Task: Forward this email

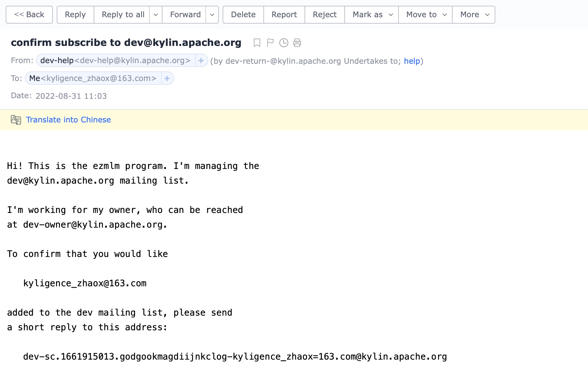Action: (x=185, y=15)
